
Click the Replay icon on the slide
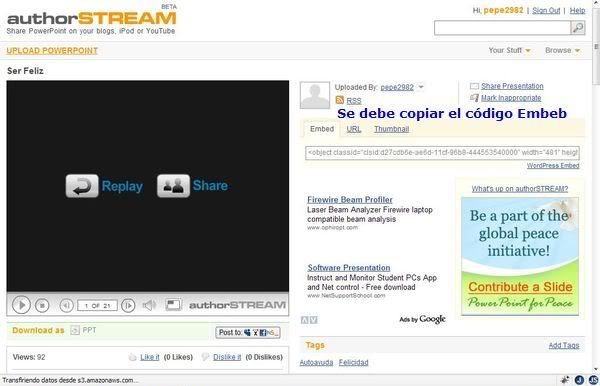82,186
